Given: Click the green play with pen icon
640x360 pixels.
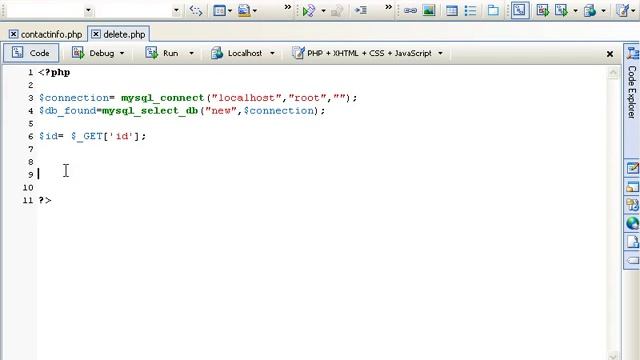Looking at the screenshot, I should 309,11.
